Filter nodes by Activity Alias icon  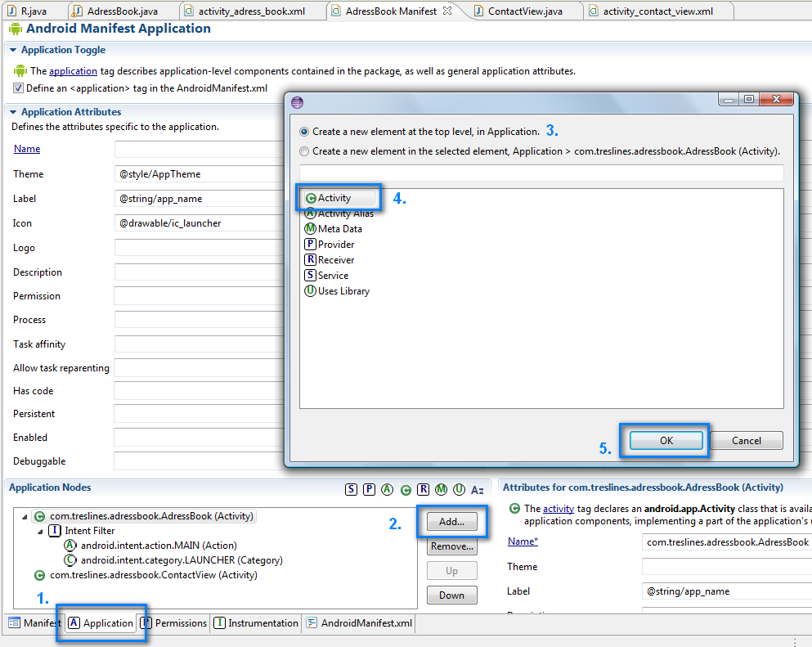(387, 489)
